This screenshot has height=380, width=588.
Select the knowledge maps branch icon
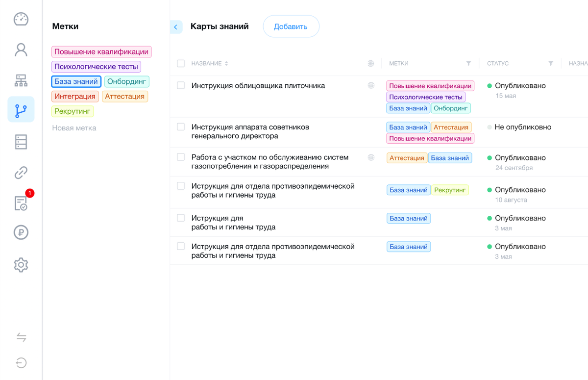pos(21,111)
